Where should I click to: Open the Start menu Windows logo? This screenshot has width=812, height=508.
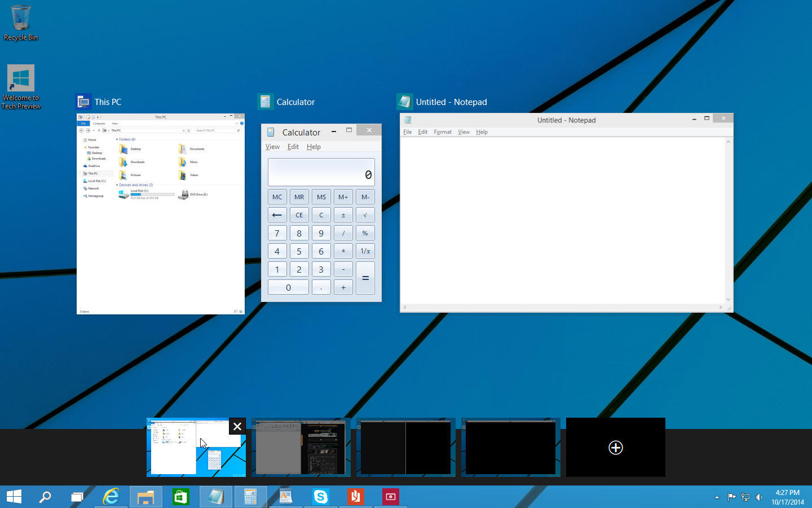[x=14, y=497]
